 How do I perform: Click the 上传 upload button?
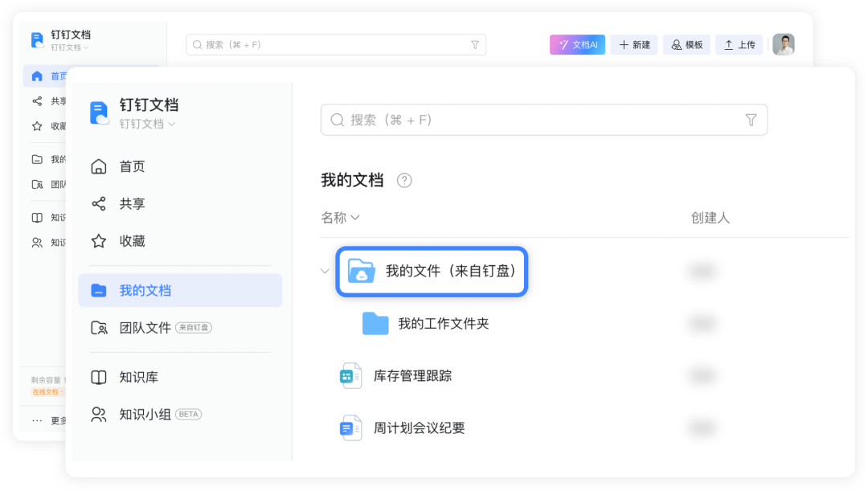click(x=739, y=45)
